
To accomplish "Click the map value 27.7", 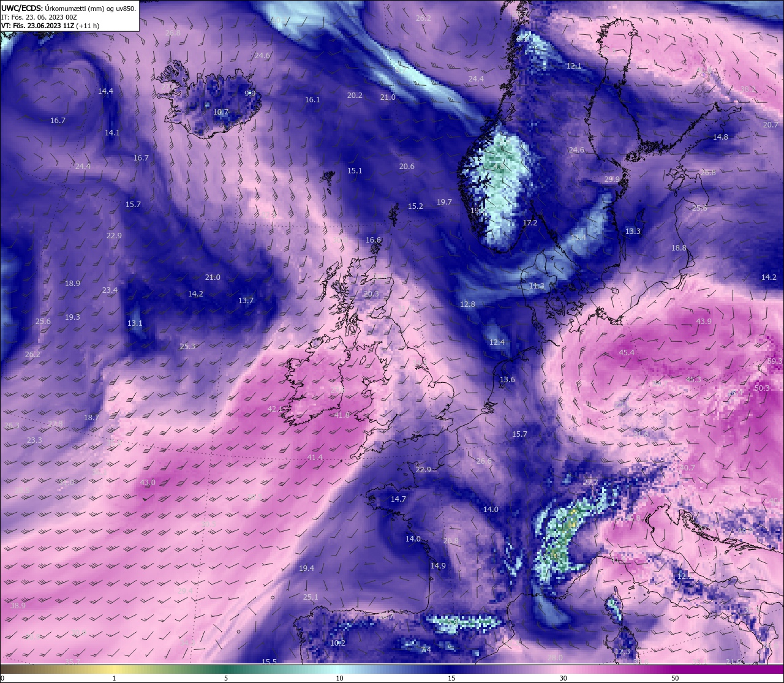I will pos(590,482).
